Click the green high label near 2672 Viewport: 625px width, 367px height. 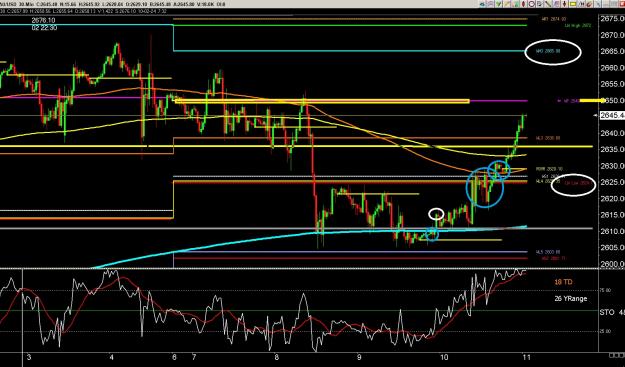[578, 25]
